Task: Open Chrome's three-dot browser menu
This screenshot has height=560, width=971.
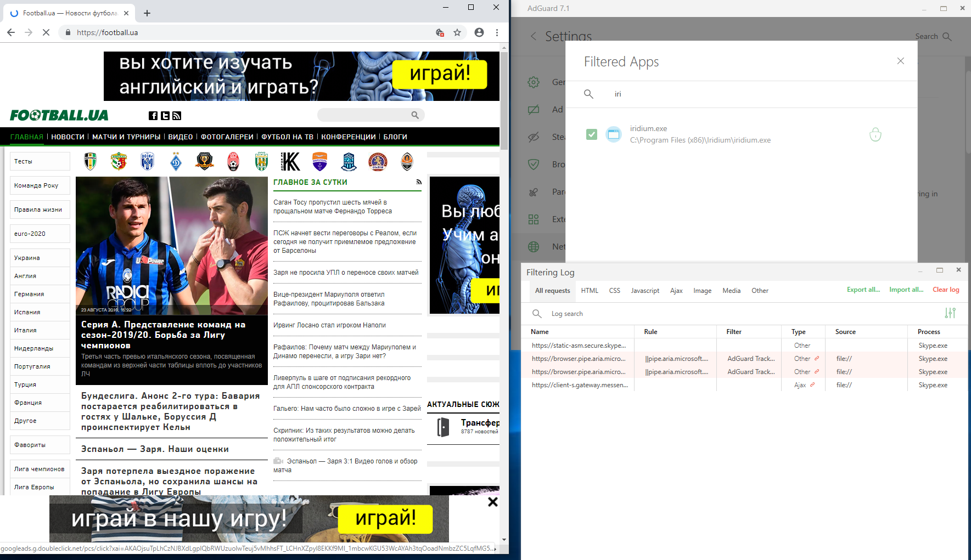Action: [x=497, y=32]
